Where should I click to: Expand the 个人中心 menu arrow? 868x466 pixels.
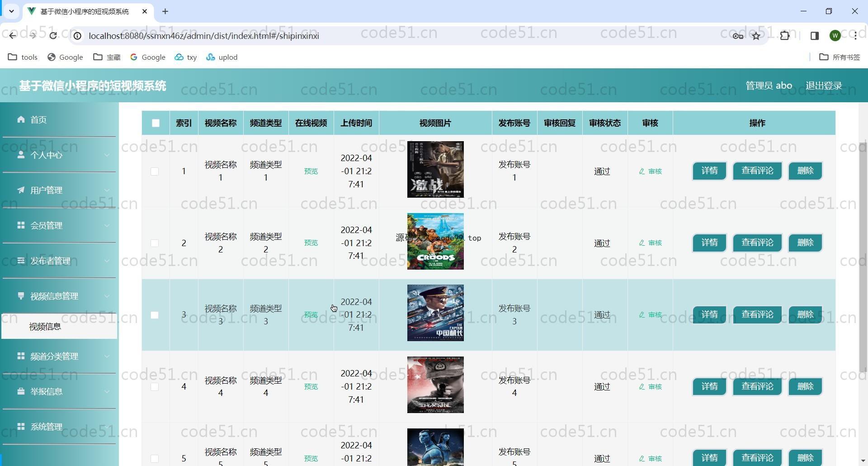(107, 155)
